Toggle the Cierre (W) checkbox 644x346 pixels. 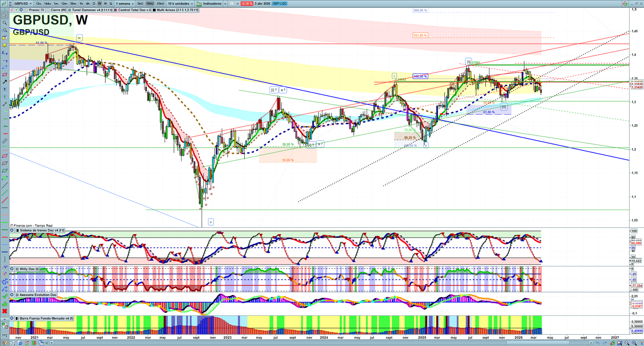coord(48,10)
